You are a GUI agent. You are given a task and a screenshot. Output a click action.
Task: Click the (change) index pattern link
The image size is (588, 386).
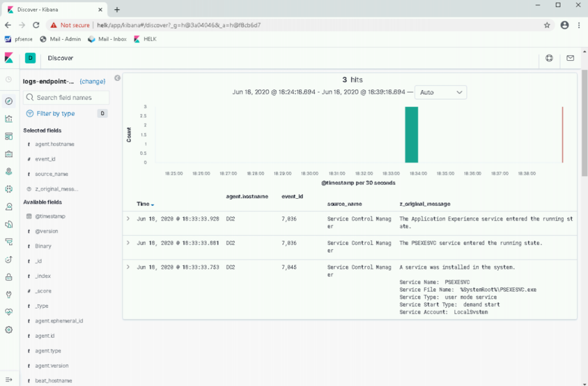(92, 82)
